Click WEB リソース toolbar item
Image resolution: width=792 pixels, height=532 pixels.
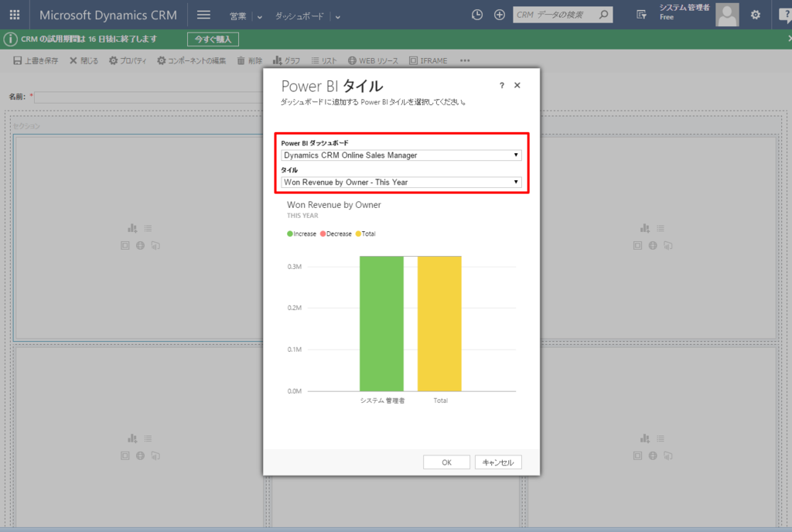[373, 60]
